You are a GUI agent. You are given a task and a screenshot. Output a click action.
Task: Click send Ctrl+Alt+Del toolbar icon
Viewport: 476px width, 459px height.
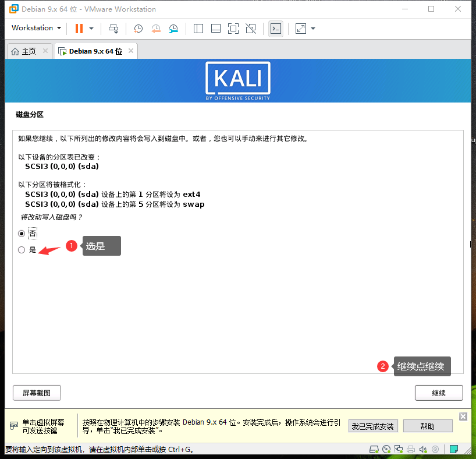[113, 29]
